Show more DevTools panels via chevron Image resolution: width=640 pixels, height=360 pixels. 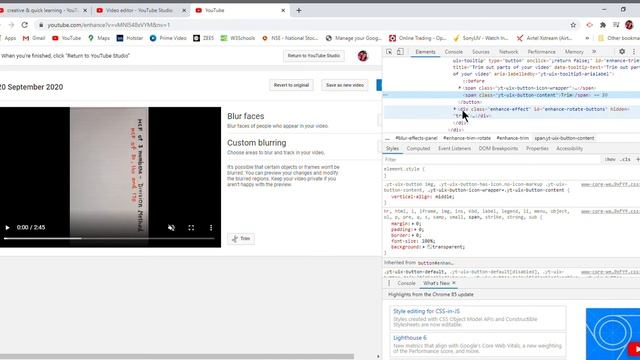pos(594,52)
